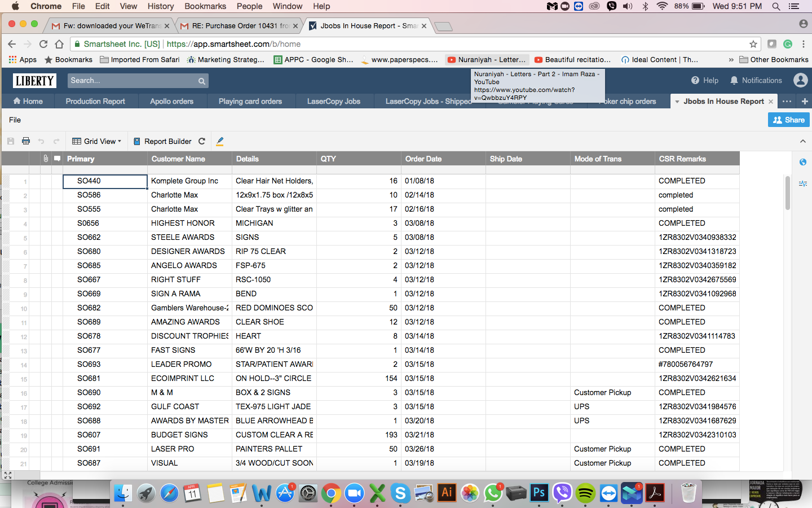Click the Grammarly extension icon
Screen dimensions: 812x508
(788, 44)
